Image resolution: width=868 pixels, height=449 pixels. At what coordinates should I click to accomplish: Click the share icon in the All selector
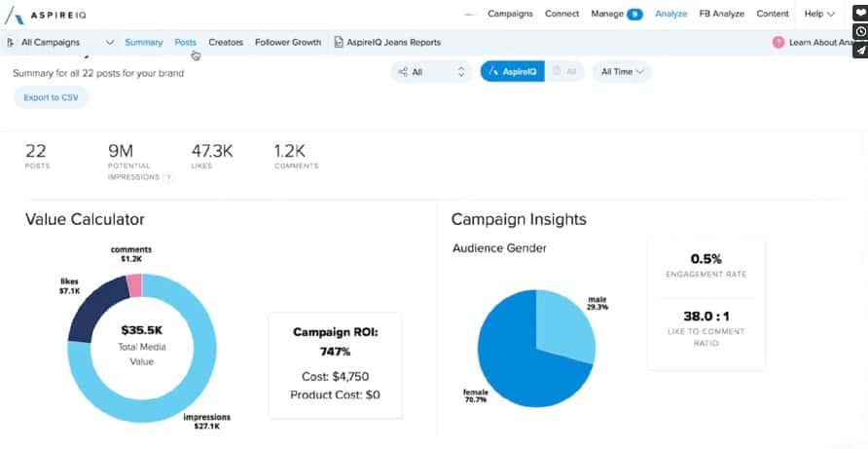(x=403, y=72)
